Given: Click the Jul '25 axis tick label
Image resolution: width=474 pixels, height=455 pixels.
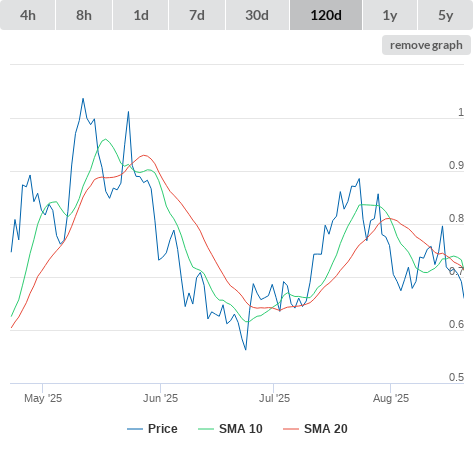Looking at the screenshot, I should [274, 398].
